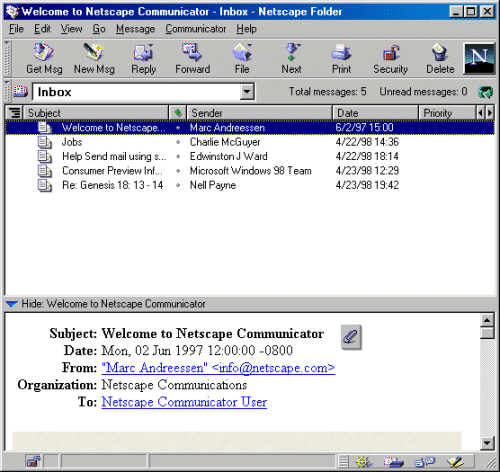Screen dimensions: 500x472
Task: Sort messages by Priority column
Action: coord(447,113)
